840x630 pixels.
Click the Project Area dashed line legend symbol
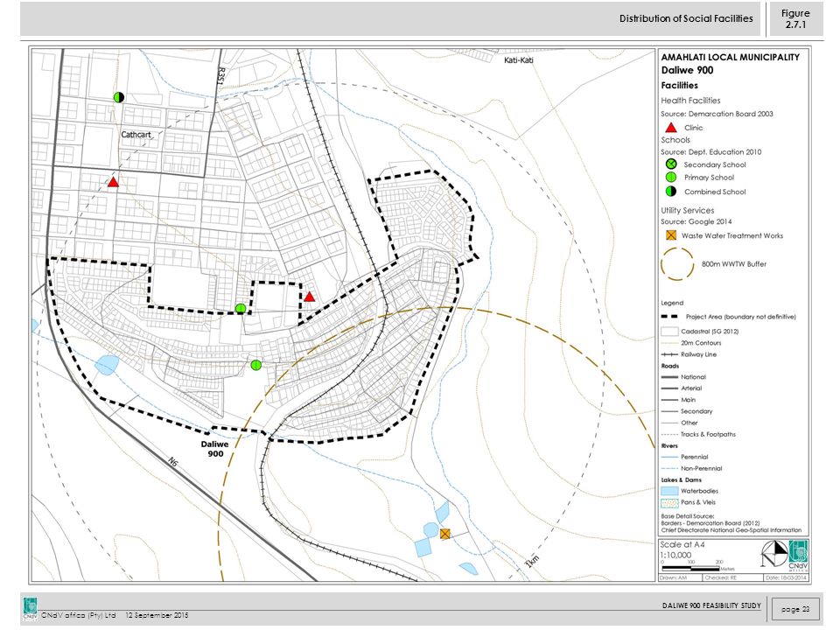pos(671,317)
